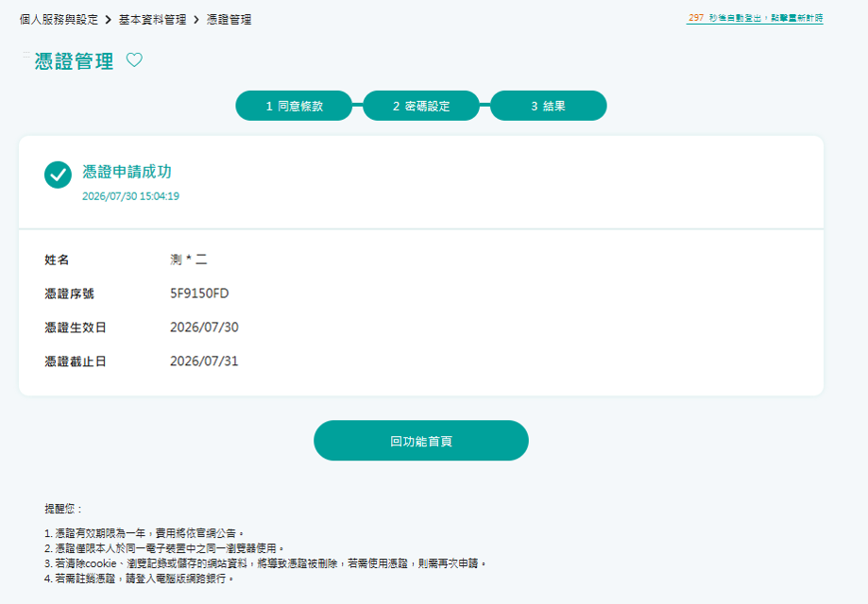Click chevron after 基本資料管理 breadcrumb

coord(196,20)
